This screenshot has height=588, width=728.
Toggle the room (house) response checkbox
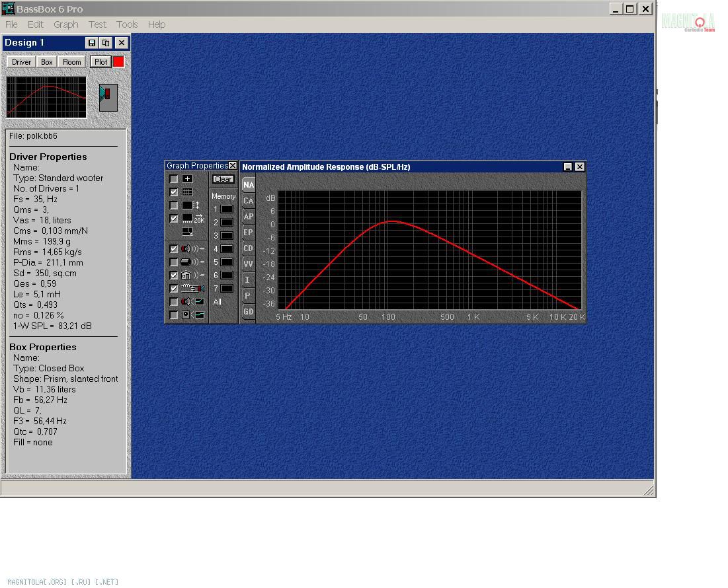(174, 276)
